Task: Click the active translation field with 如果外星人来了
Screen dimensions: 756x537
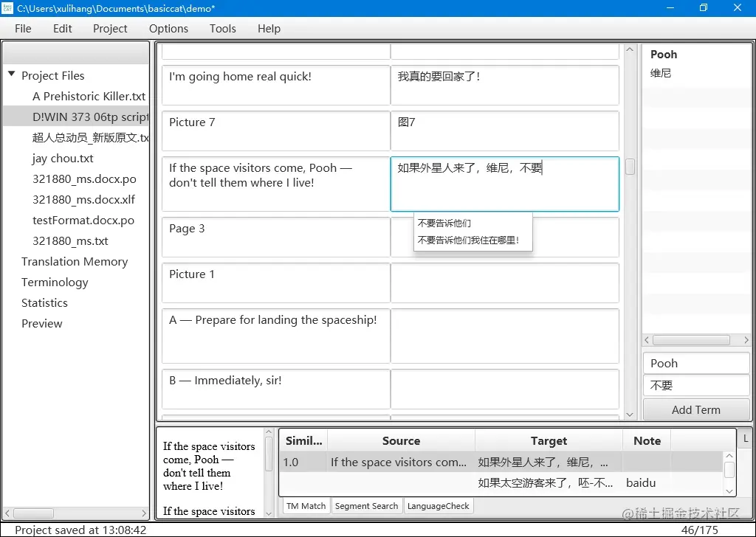Action: point(505,184)
